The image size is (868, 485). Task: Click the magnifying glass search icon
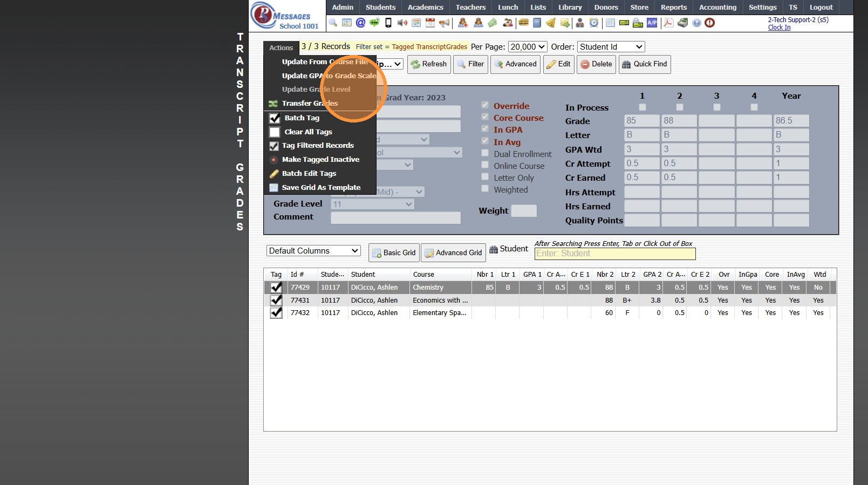coord(333,23)
